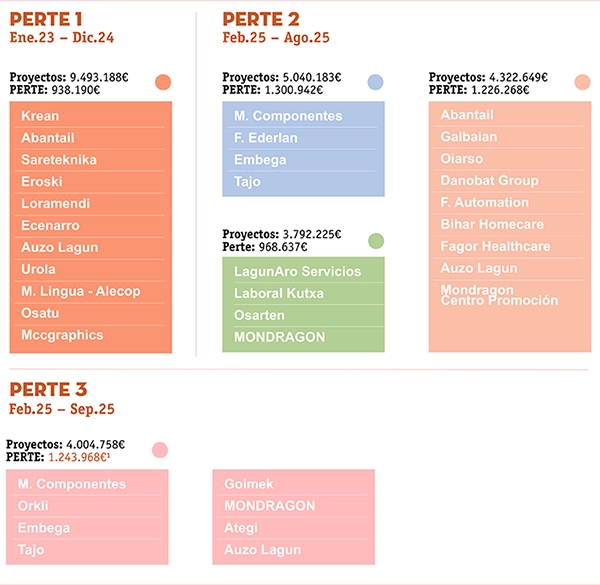Click Mondragon Centro Promoción entry
600x585 pixels.
[499, 295]
